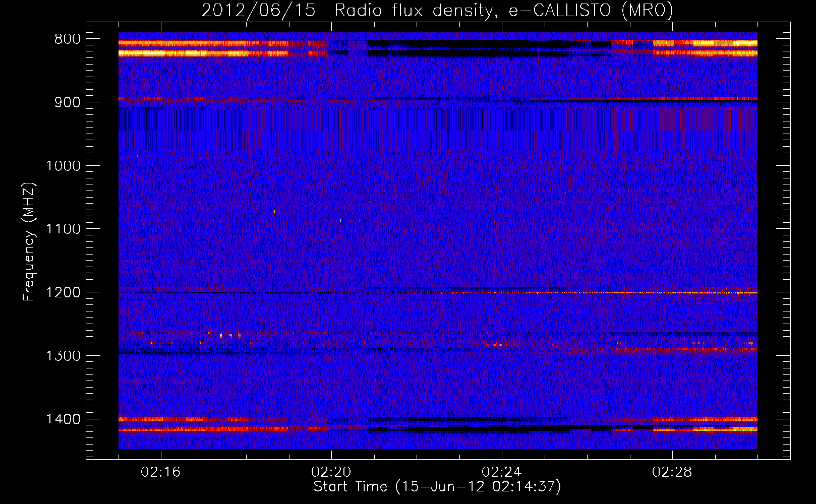Click the 900 frequency tick label

pyautogui.click(x=68, y=103)
